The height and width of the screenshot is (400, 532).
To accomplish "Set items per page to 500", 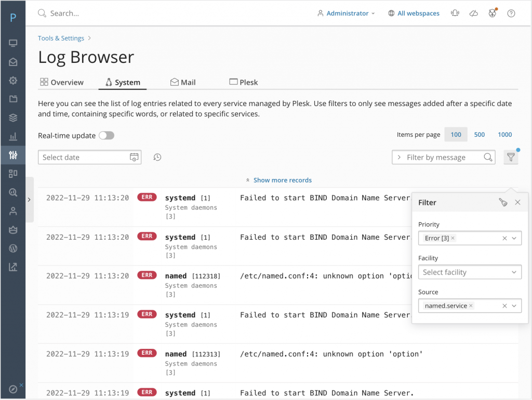I will [x=479, y=135].
